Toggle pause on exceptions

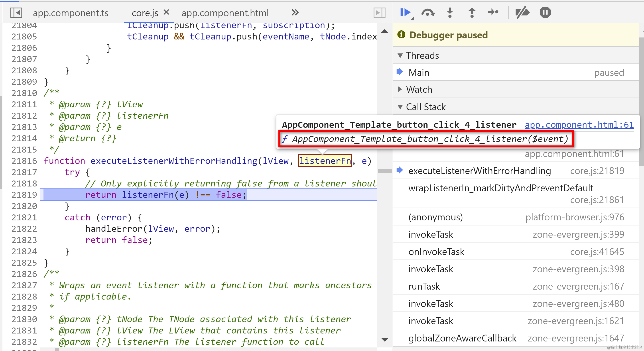tap(545, 12)
